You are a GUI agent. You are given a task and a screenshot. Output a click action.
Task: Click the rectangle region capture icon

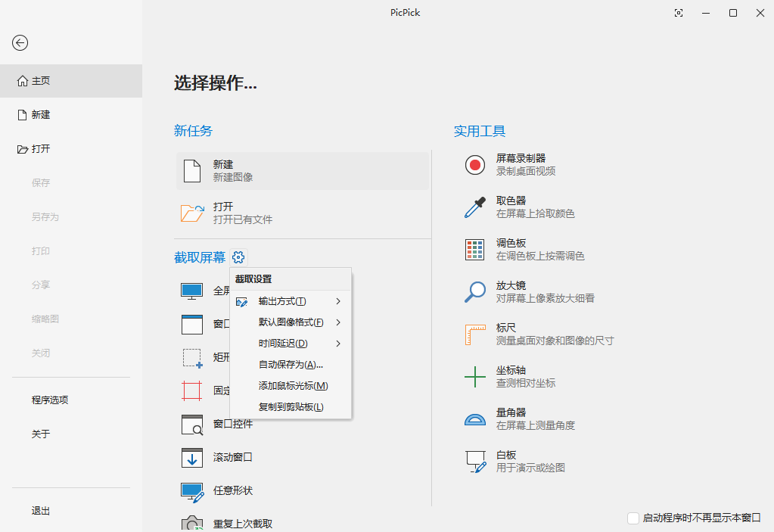(x=192, y=358)
